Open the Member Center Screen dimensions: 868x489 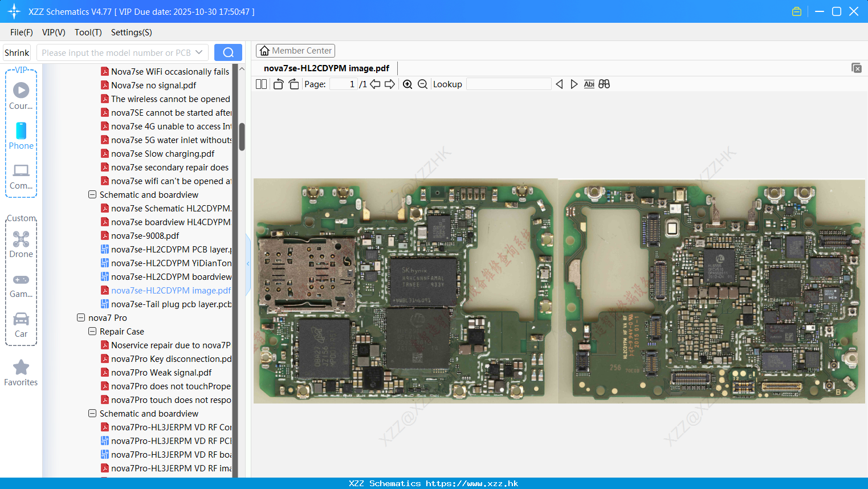tap(295, 51)
